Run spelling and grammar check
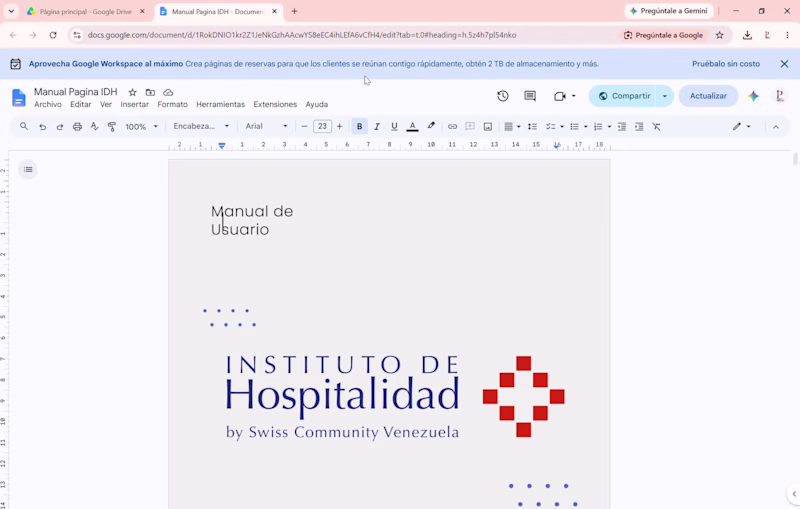Image resolution: width=800 pixels, height=509 pixels. [94, 126]
